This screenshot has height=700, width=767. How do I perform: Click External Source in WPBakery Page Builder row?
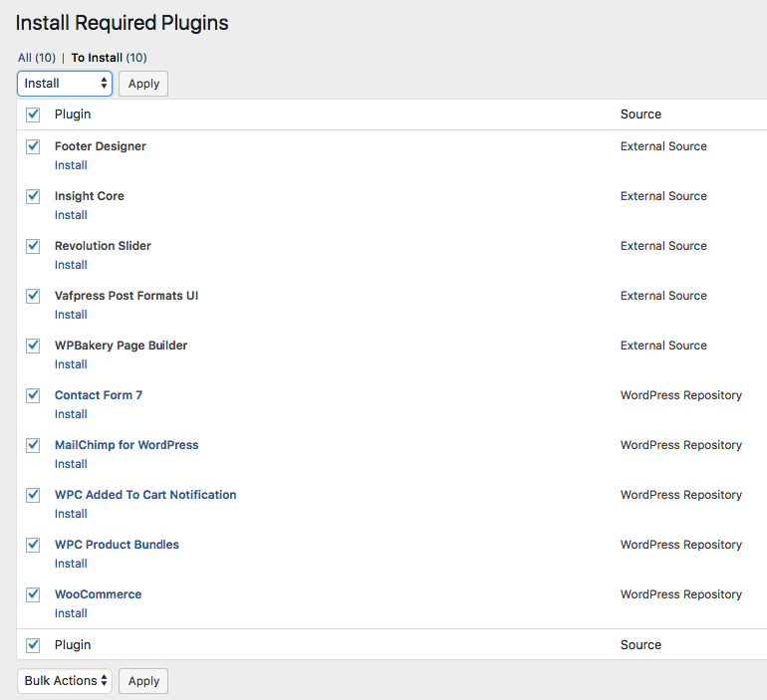click(663, 347)
